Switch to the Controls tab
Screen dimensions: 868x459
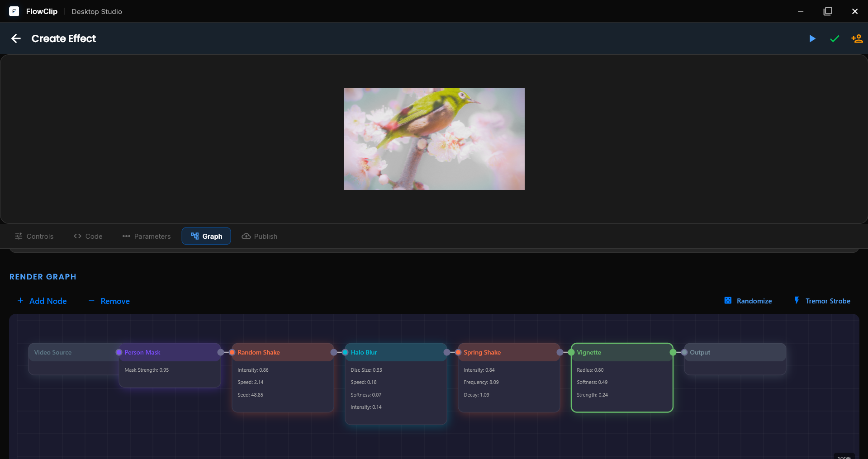point(34,236)
